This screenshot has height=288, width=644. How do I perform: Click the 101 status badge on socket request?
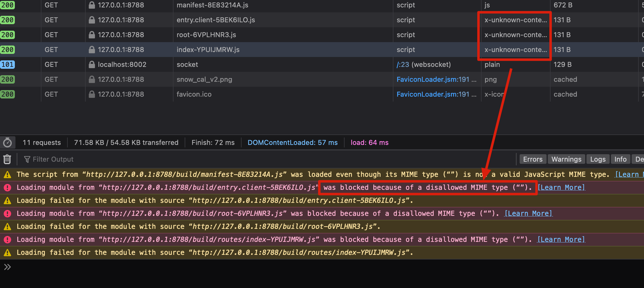coord(7,64)
